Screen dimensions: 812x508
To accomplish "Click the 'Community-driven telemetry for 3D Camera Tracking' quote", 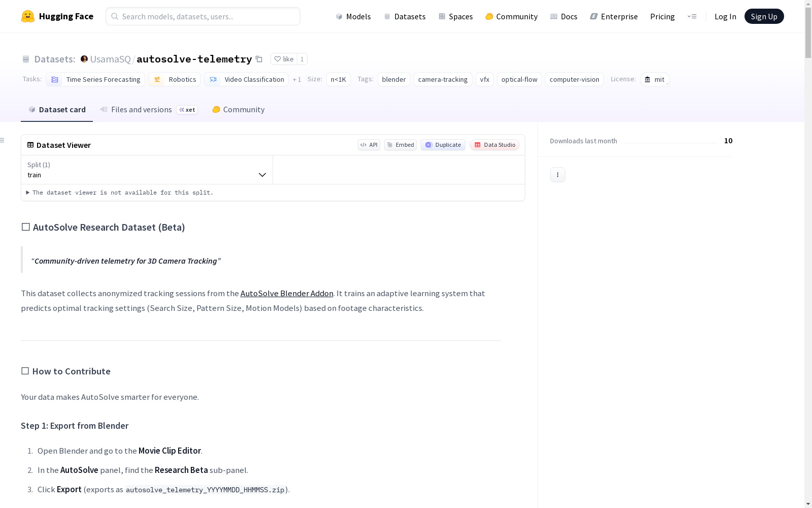I will (126, 261).
